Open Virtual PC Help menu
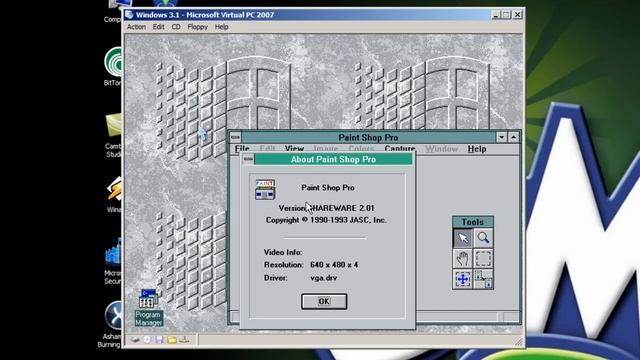This screenshot has height=360, width=640. pyautogui.click(x=221, y=27)
